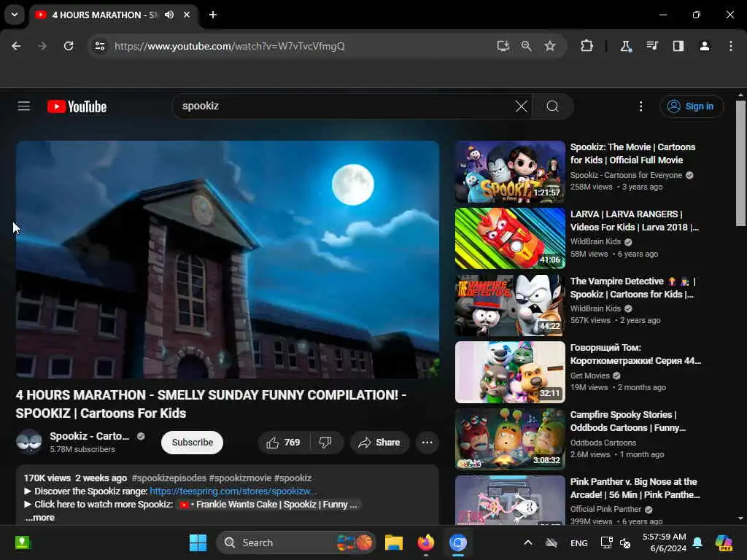Image resolution: width=747 pixels, height=560 pixels.
Task: Run search with the magnifier button
Action: (x=553, y=106)
